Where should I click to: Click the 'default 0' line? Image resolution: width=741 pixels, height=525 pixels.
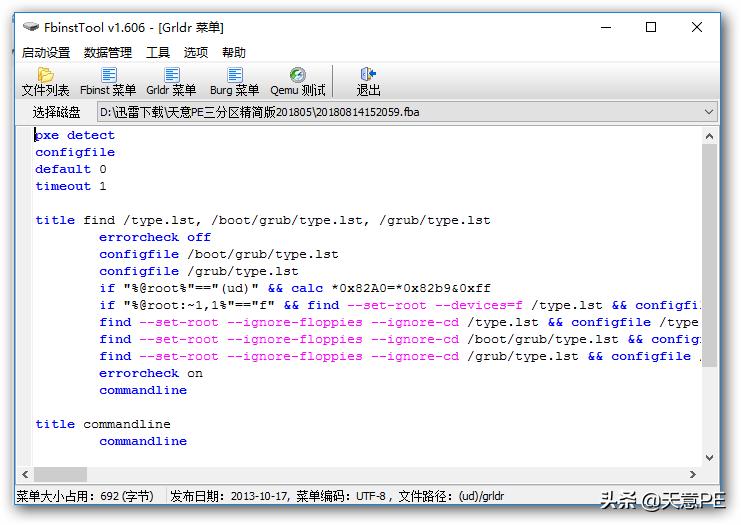pyautogui.click(x=71, y=169)
